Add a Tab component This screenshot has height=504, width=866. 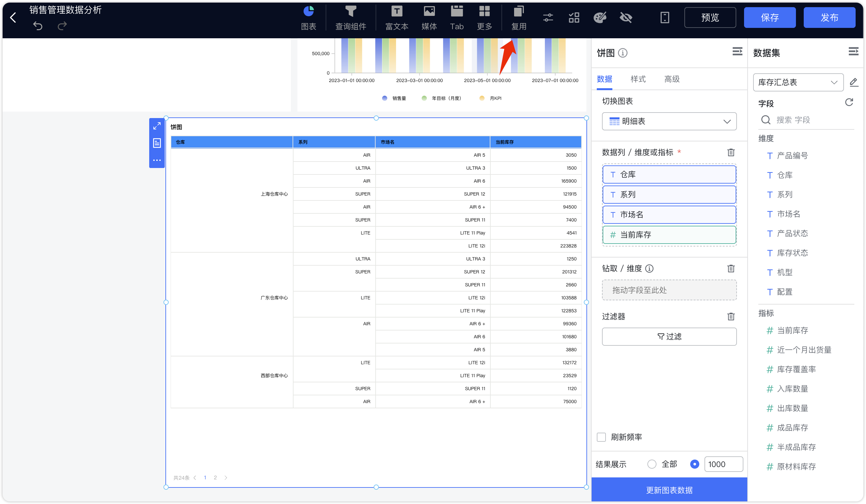pos(457,18)
